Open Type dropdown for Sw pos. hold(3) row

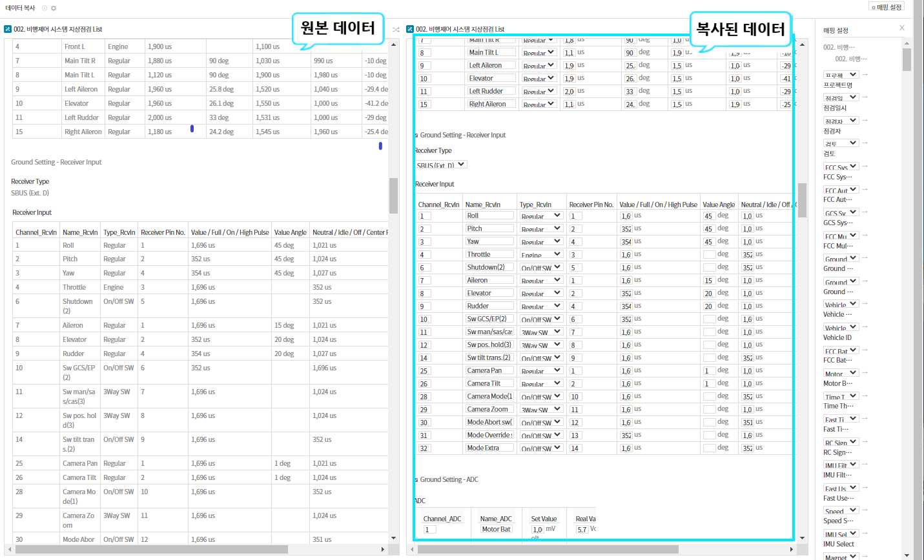coord(541,345)
